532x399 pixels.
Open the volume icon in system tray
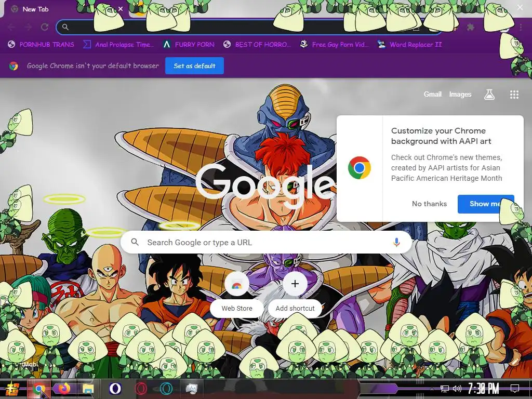(x=457, y=389)
